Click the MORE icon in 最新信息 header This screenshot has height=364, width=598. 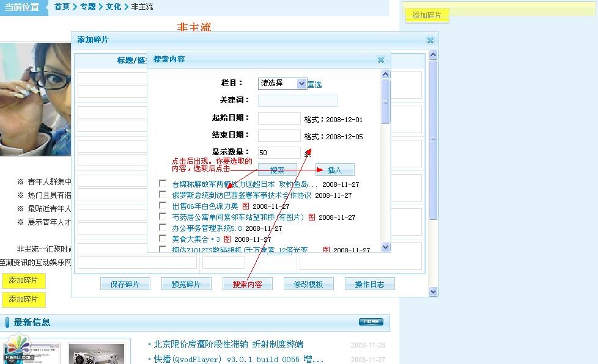[x=371, y=322]
